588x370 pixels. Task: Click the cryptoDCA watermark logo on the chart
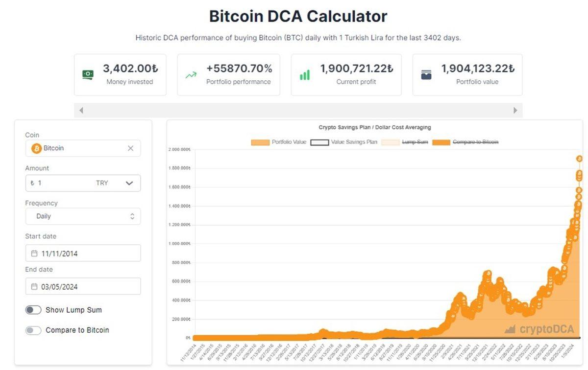[539, 329]
